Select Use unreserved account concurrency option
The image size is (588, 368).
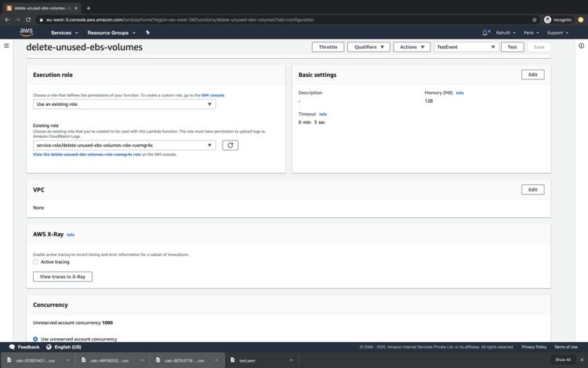pos(35,339)
